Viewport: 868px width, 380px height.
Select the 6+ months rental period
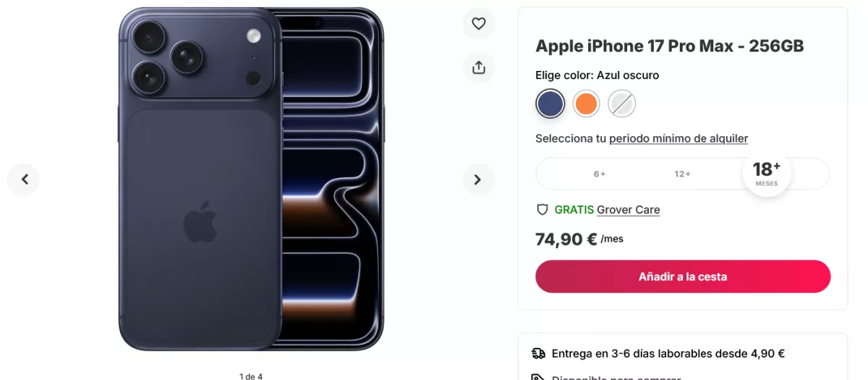600,174
